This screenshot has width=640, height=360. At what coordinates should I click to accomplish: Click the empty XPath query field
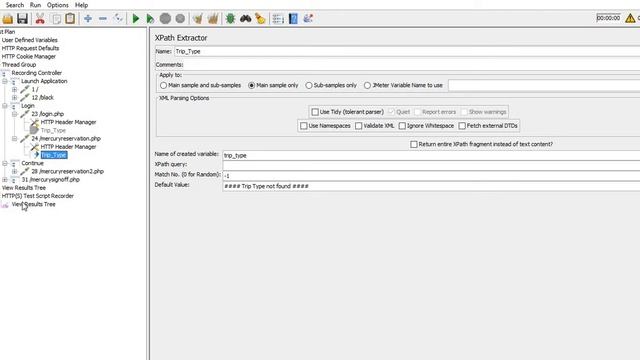(431, 165)
